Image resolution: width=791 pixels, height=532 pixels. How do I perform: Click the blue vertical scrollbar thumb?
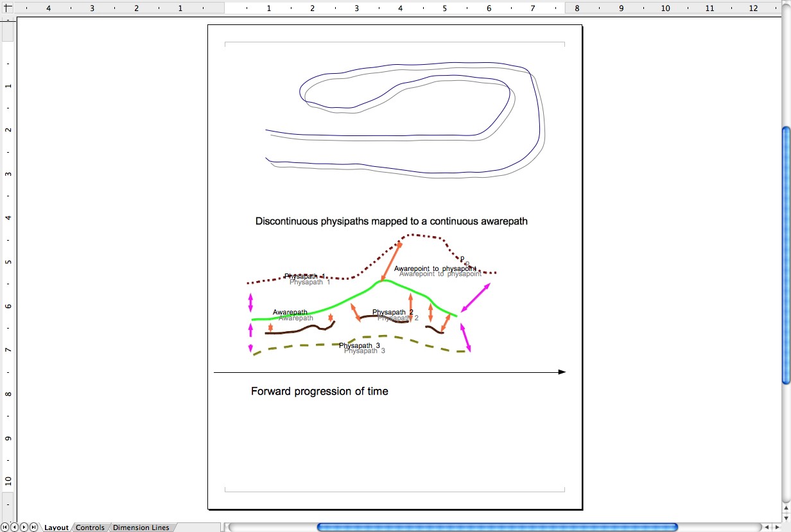(x=786, y=255)
